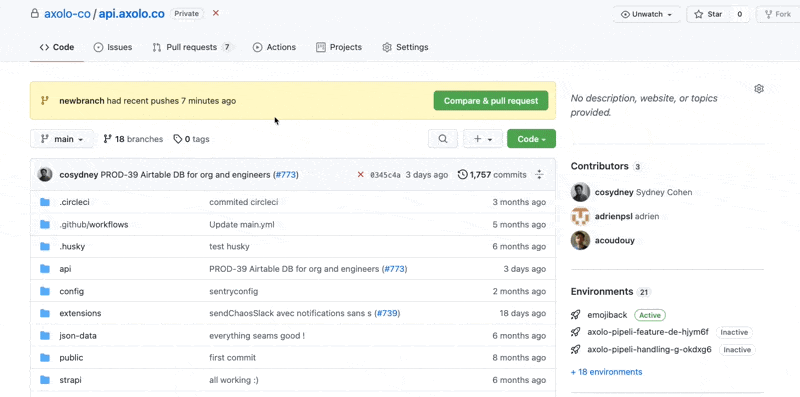Click the Fork button
The image size is (800, 397).
(778, 14)
